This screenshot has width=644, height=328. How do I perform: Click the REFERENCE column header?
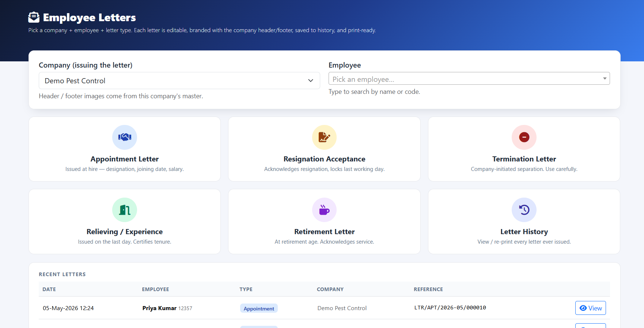point(428,289)
